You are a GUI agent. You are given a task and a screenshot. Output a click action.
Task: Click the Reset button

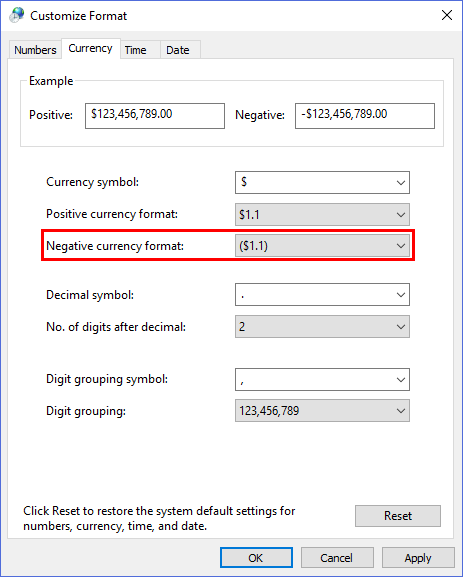tap(398, 516)
